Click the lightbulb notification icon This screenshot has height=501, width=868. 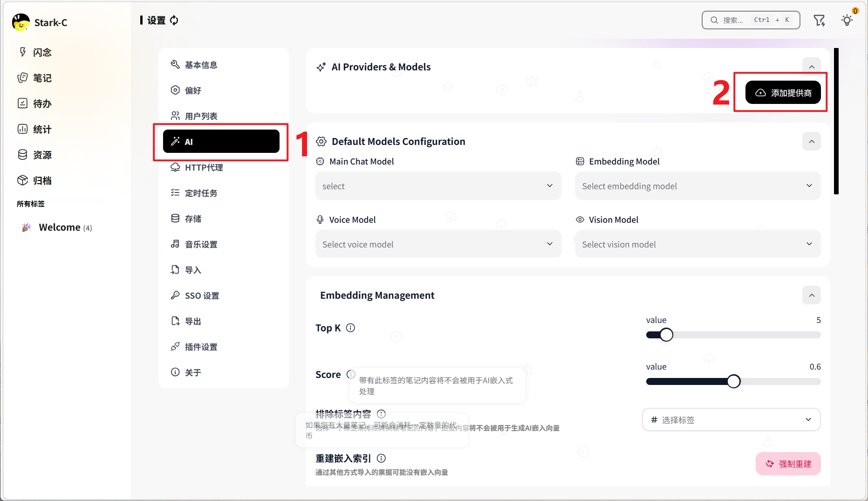pyautogui.click(x=847, y=20)
